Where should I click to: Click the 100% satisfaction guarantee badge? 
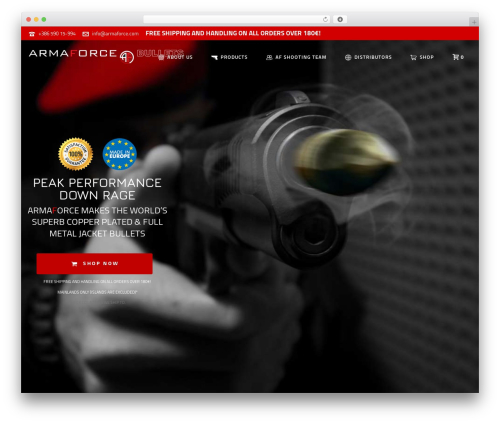pos(76,154)
